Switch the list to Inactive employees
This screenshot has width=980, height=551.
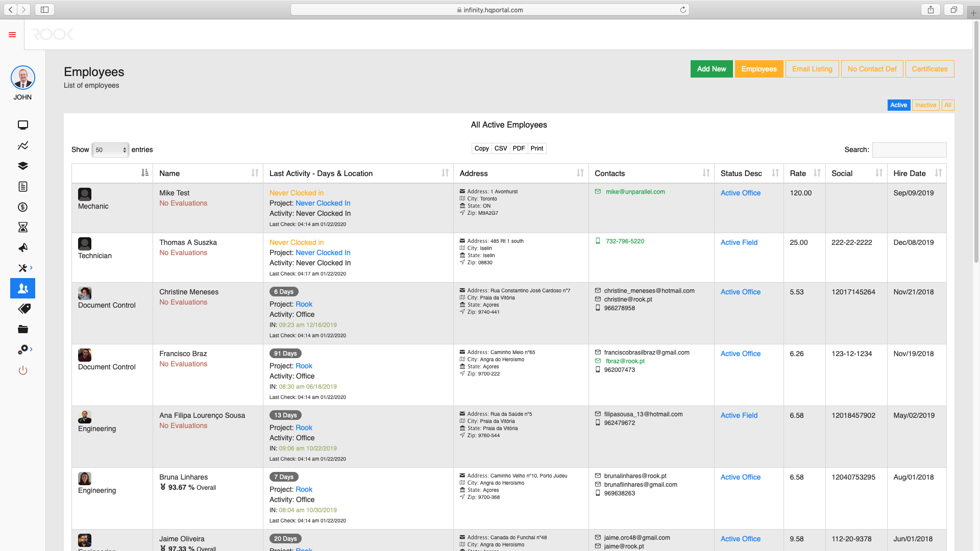[925, 105]
